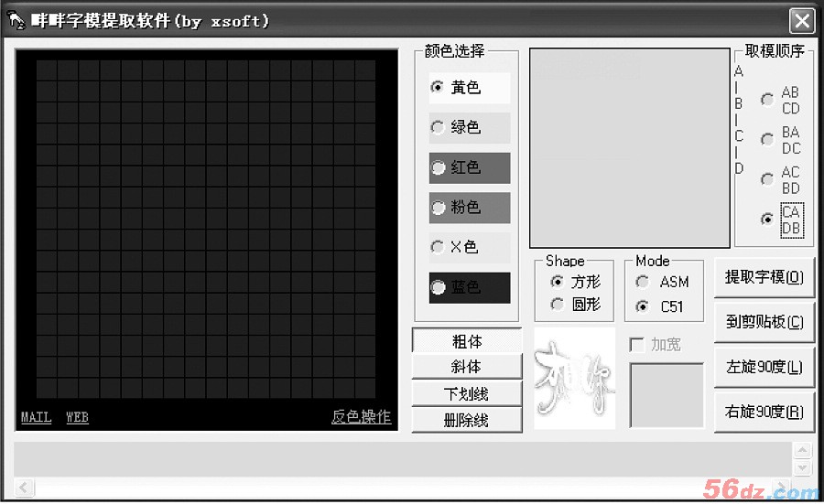
Task: Open the WEB link
Action: coord(77,417)
